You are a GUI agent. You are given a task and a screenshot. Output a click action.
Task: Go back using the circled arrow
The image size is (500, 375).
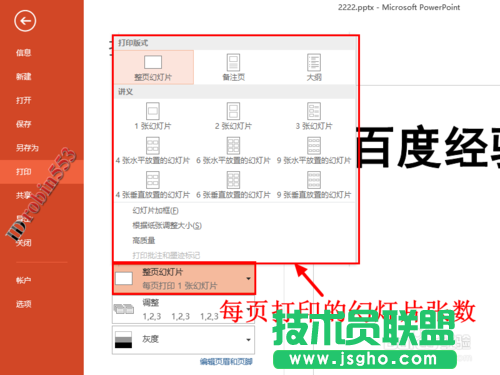tap(25, 21)
